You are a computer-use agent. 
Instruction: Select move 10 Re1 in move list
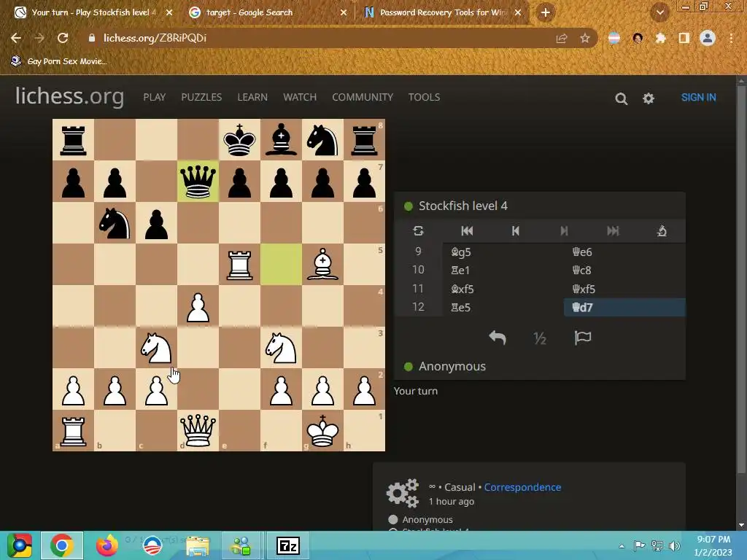pos(503,270)
